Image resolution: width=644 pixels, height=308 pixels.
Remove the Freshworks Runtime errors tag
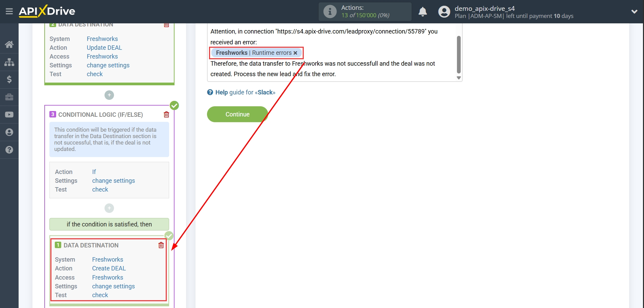click(x=295, y=53)
